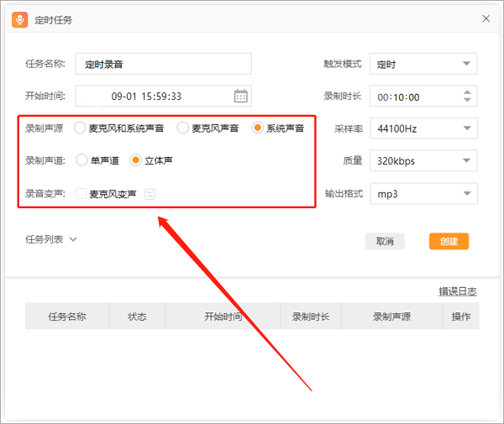Enable 麦克风变声 checkbox
This screenshot has width=504, height=424.
click(x=81, y=194)
